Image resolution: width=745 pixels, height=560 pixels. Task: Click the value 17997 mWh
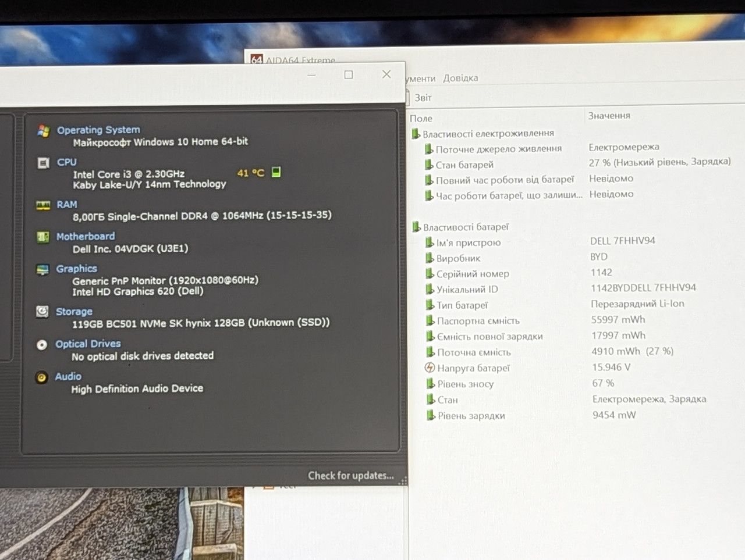tap(619, 336)
